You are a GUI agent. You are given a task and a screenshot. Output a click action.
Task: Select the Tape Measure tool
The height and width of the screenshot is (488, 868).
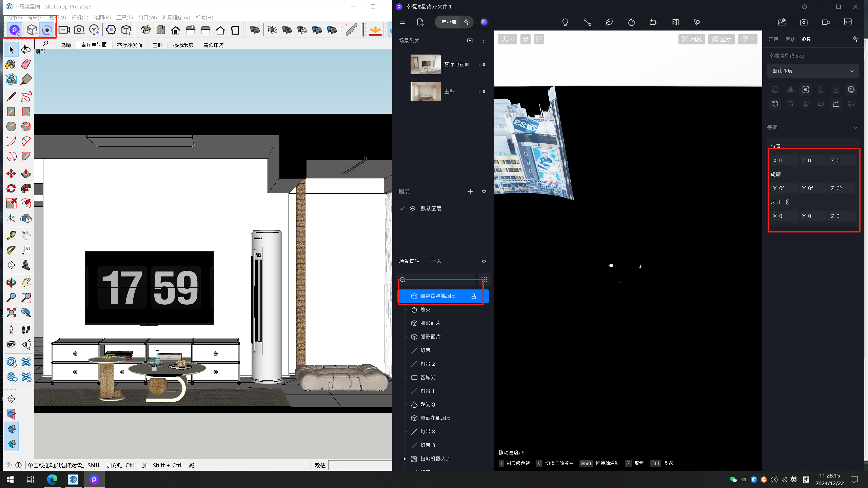(11, 235)
